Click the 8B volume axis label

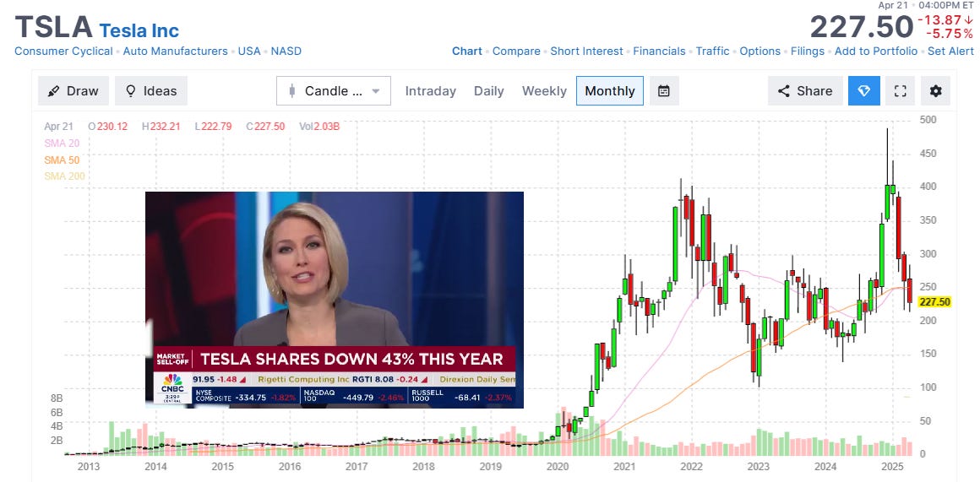tap(57, 398)
